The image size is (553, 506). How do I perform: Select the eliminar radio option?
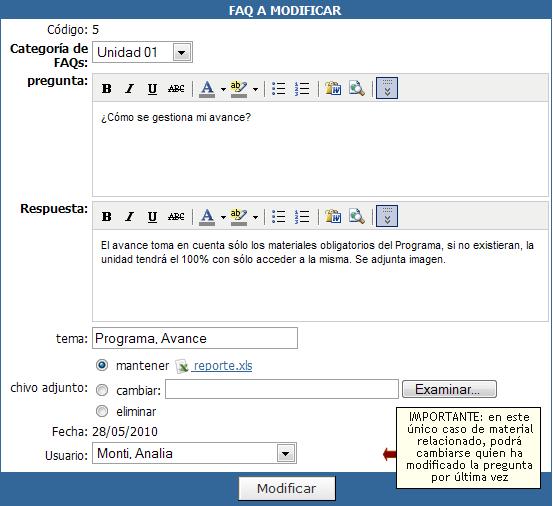point(102,411)
